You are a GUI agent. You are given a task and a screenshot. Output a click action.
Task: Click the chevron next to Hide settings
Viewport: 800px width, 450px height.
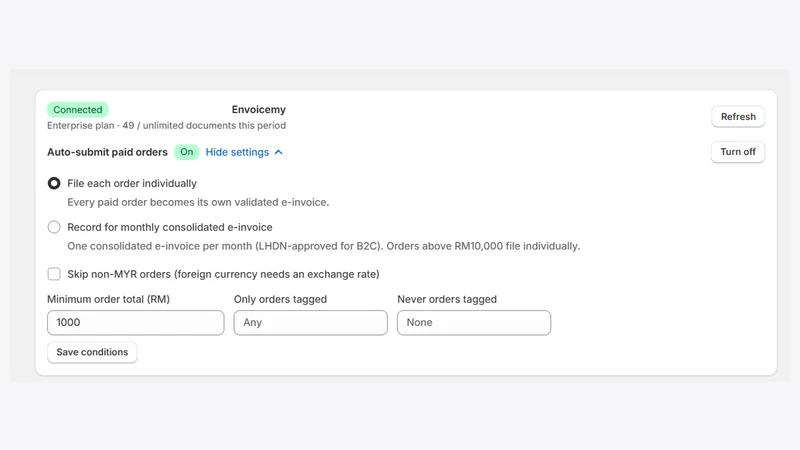coord(279,152)
